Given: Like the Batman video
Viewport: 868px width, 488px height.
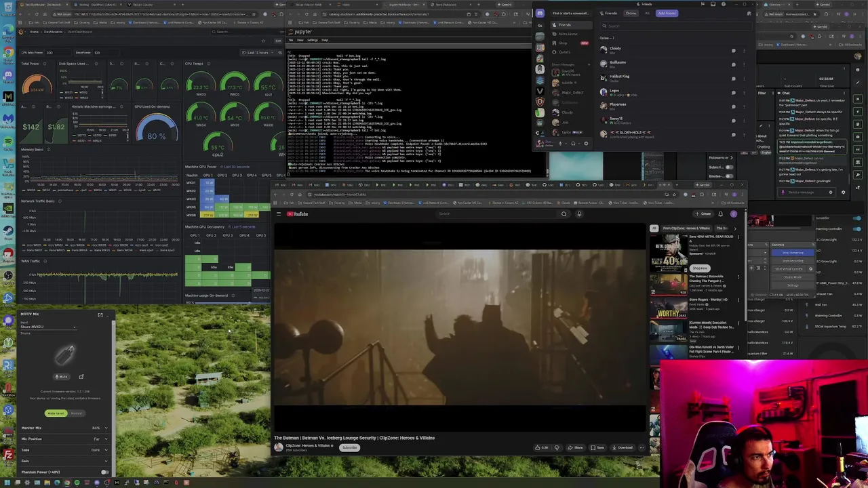Looking at the screenshot, I should coord(542,447).
